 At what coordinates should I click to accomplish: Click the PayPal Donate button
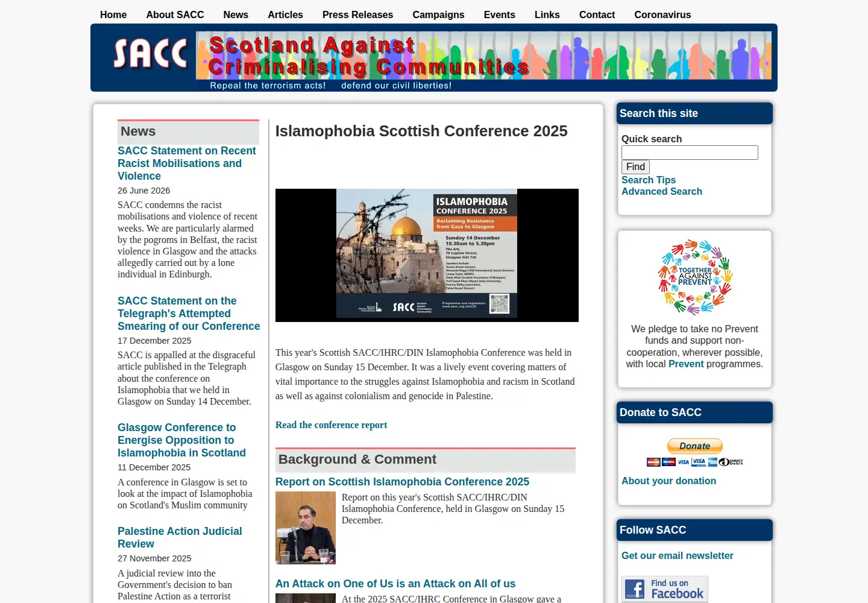[694, 446]
